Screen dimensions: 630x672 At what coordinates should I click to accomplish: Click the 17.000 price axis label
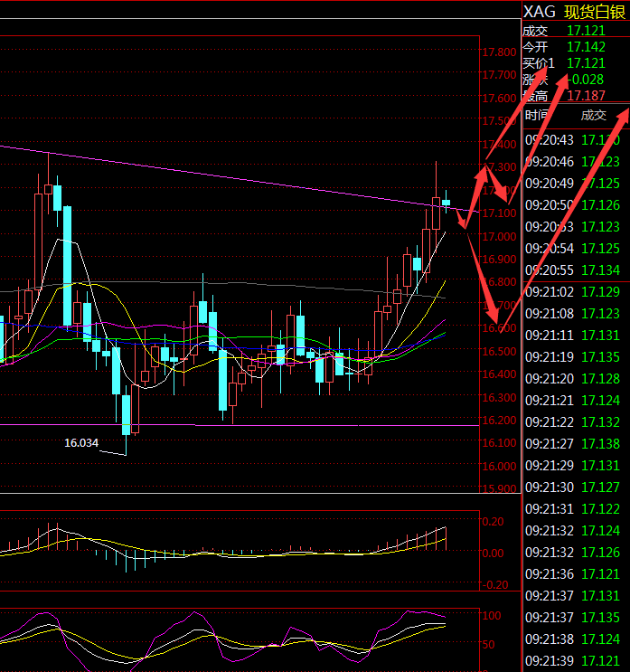tap(499, 237)
